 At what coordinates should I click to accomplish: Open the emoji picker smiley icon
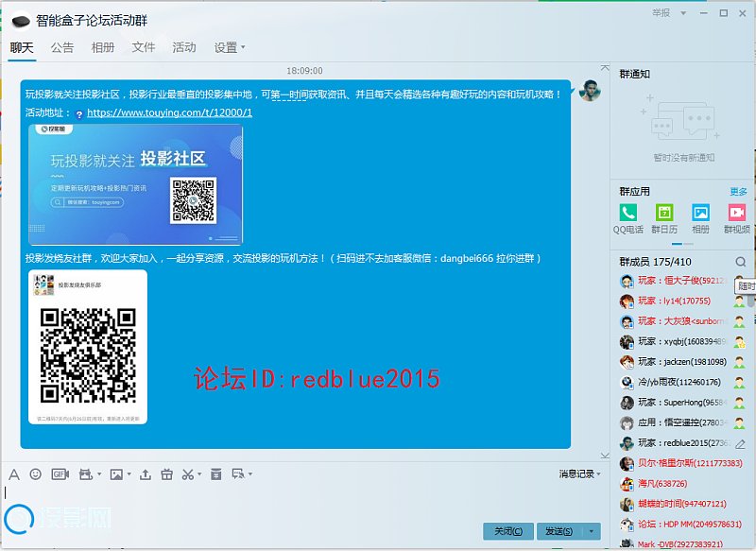point(35,474)
